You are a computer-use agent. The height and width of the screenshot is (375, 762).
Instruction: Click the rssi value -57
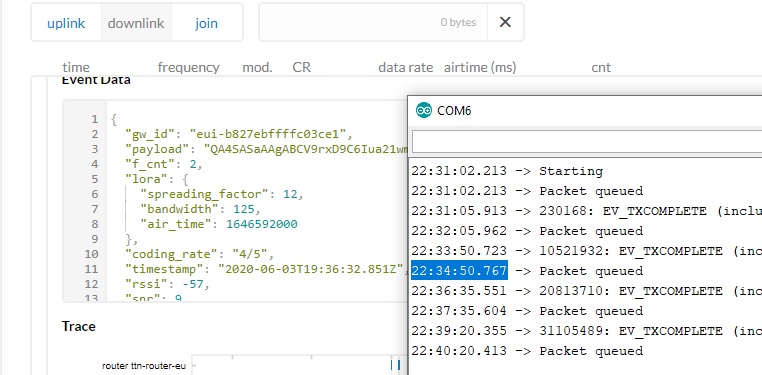[x=192, y=284]
